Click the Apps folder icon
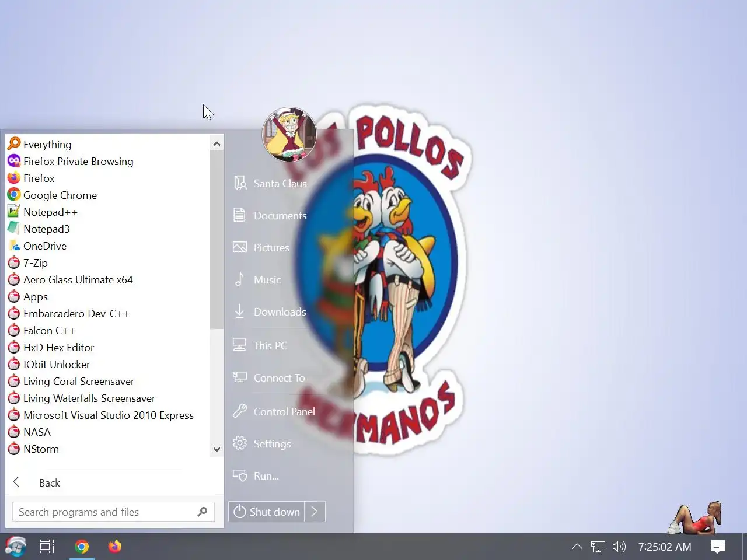Image resolution: width=747 pixels, height=560 pixels. pyautogui.click(x=14, y=296)
